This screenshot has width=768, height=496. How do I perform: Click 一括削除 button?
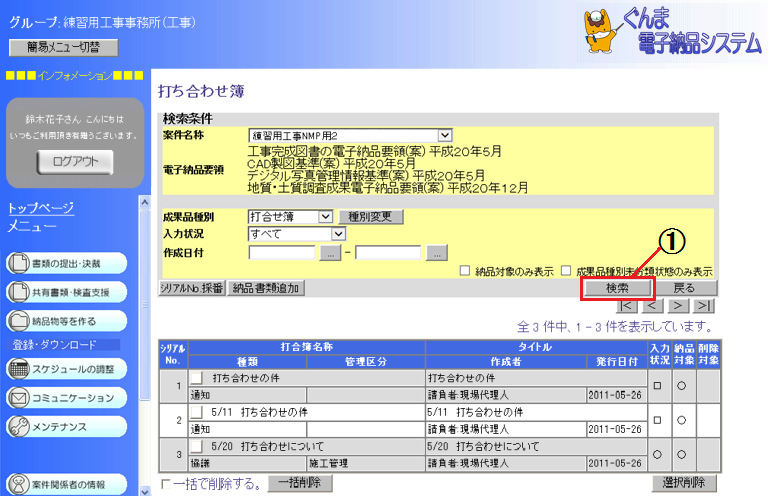click(300, 483)
